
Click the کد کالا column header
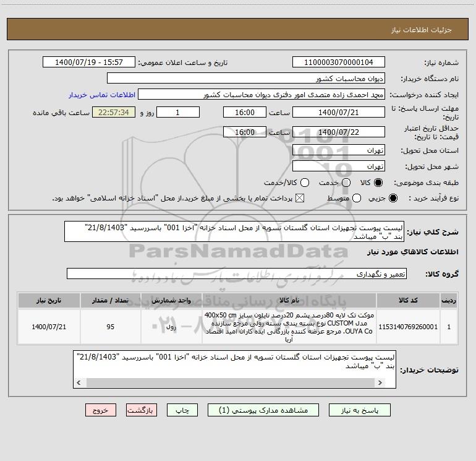[x=408, y=300]
